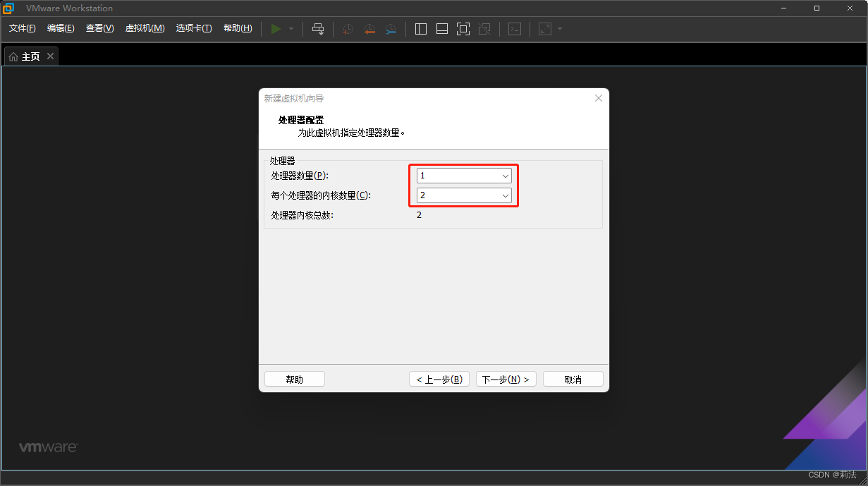868x486 pixels.
Task: Open the power options dropdown arrow beside play
Action: point(291,29)
